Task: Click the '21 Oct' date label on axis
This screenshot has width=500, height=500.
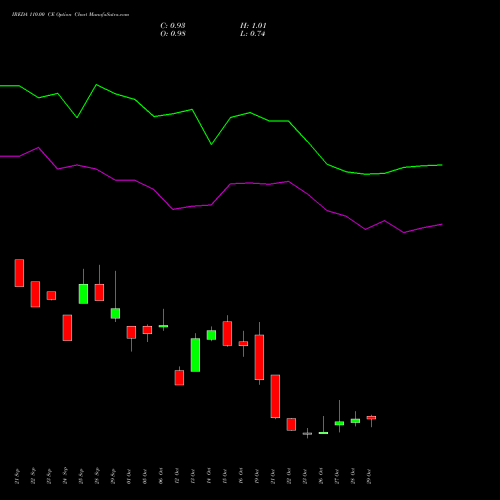Action: click(x=273, y=476)
